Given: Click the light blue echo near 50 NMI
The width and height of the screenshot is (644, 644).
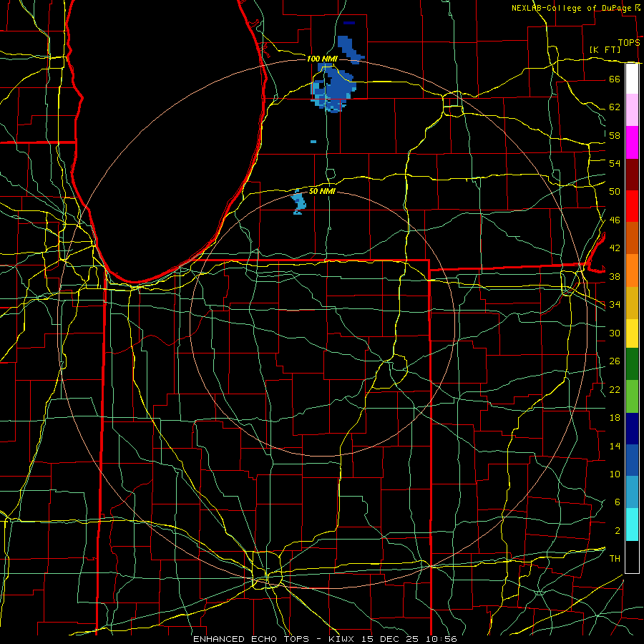Looking at the screenshot, I should 298,203.
